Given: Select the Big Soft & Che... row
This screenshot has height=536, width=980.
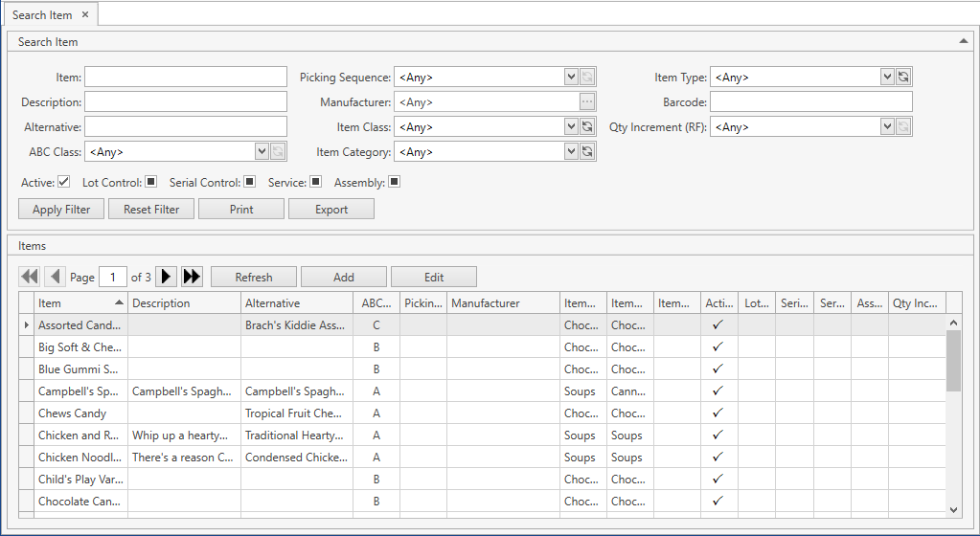Looking at the screenshot, I should tap(482, 346).
